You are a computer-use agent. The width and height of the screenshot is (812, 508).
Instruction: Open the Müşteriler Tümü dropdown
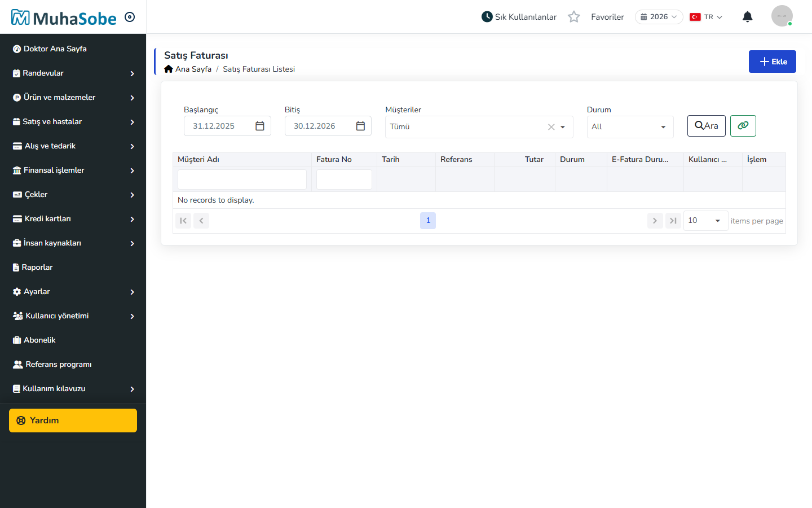(x=479, y=127)
